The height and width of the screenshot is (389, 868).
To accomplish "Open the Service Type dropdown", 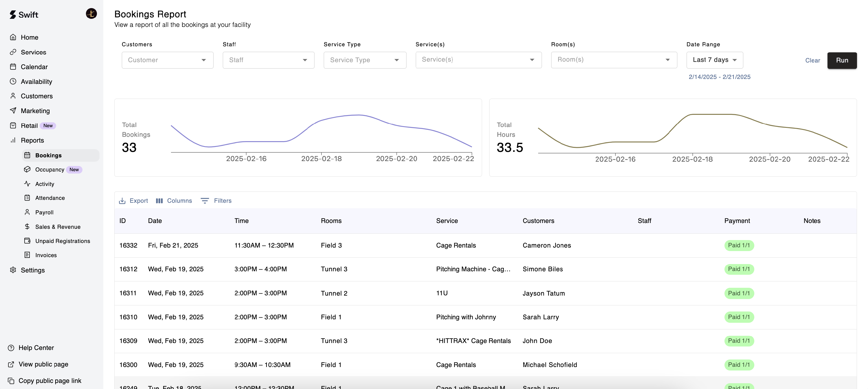I will point(365,60).
